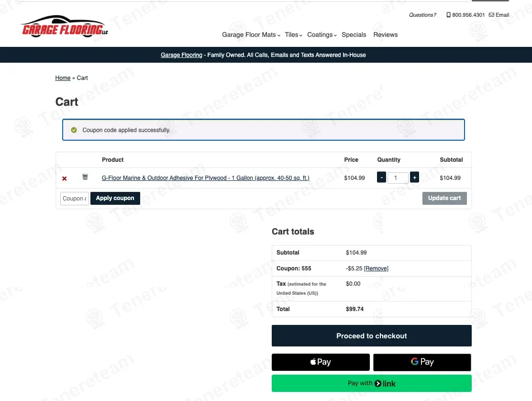The image size is (532, 401).
Task: Open the adhesive product thumbnail image
Action: [85, 177]
